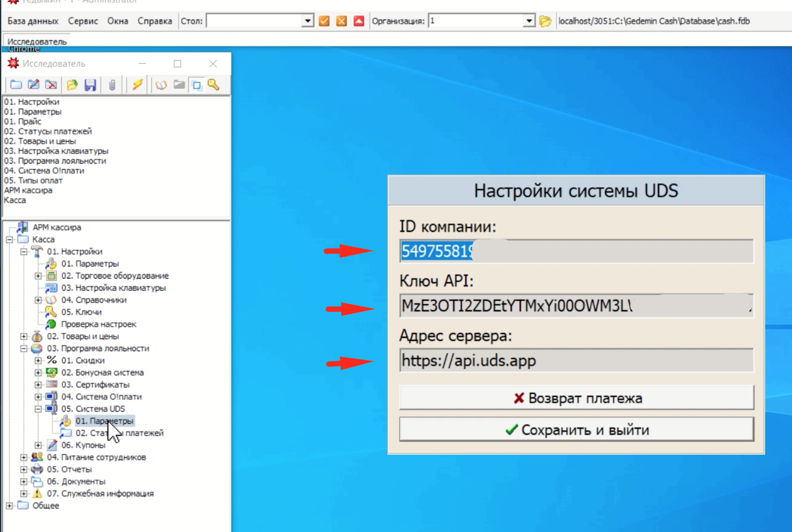
Task: Open the Организация dropdown list
Action: point(529,21)
